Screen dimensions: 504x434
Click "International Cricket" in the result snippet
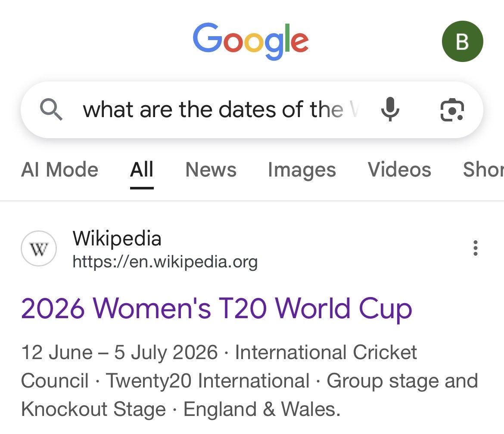click(x=326, y=353)
